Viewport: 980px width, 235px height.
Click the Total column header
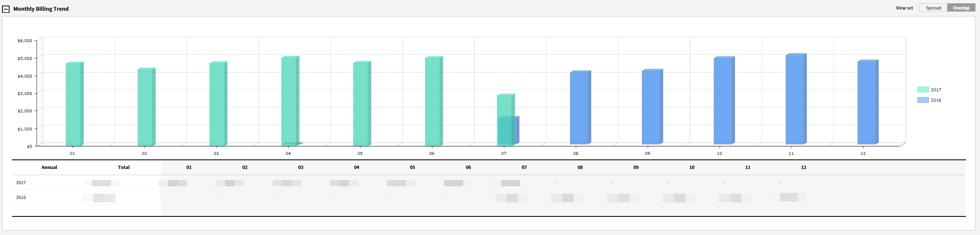click(x=124, y=167)
